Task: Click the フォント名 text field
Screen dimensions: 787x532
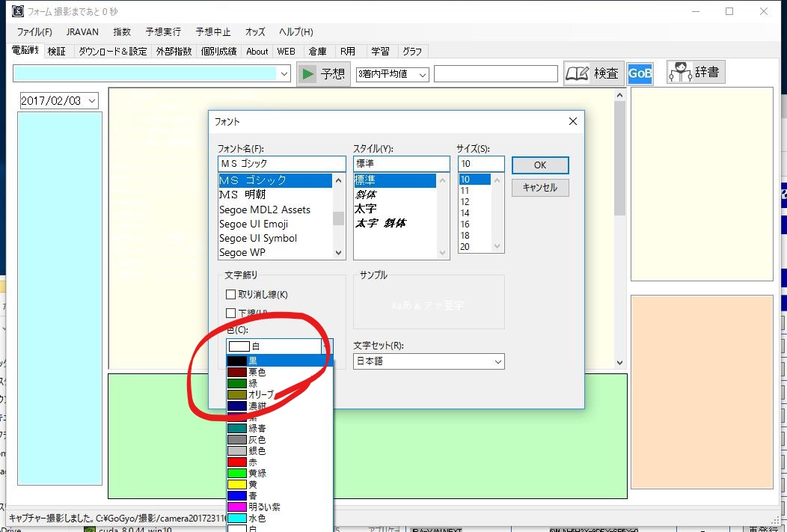Action: click(x=282, y=164)
